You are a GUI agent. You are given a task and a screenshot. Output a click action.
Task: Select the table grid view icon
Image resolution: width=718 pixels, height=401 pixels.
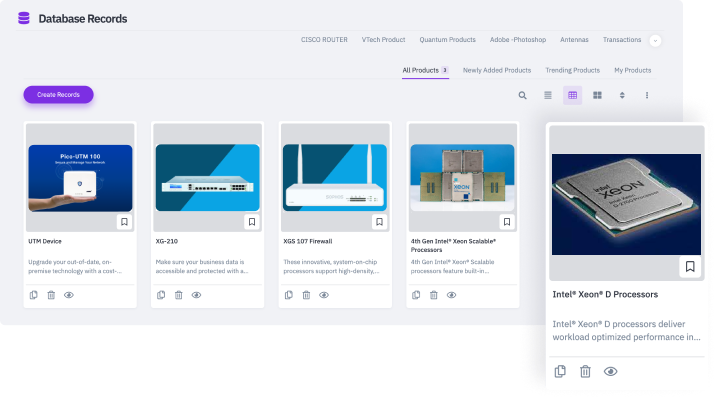coord(572,95)
